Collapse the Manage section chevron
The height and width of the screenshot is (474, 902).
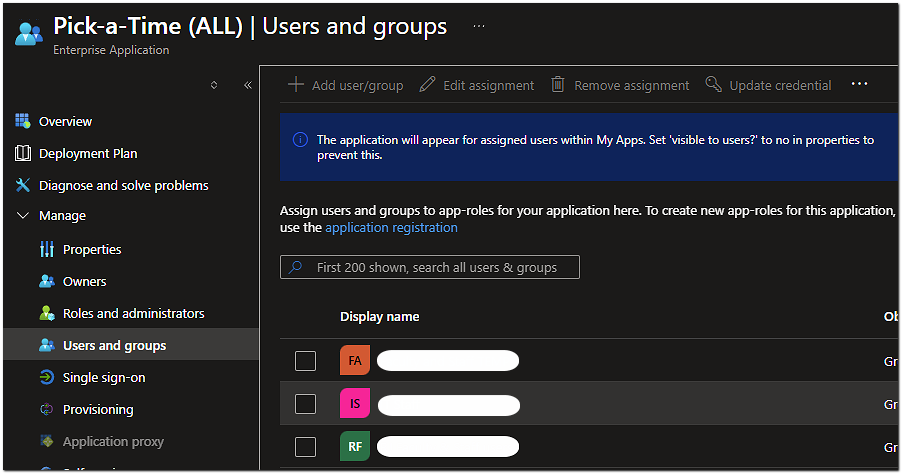(x=23, y=216)
